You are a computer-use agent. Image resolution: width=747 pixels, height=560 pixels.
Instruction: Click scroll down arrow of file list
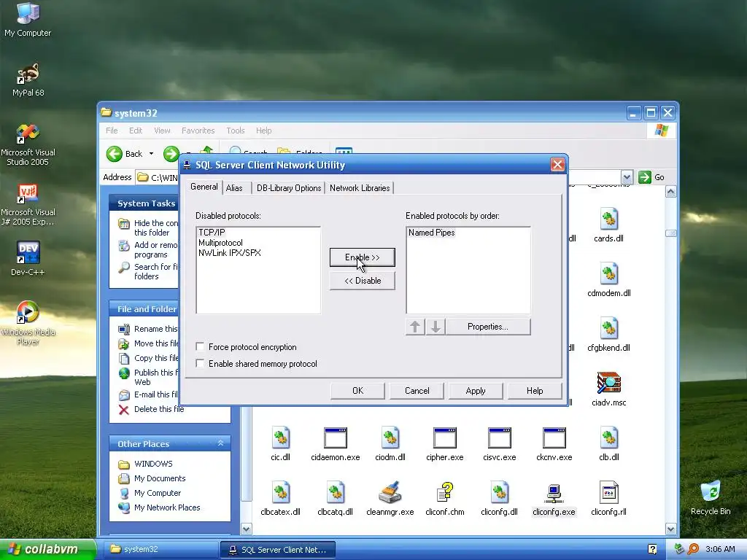click(671, 529)
